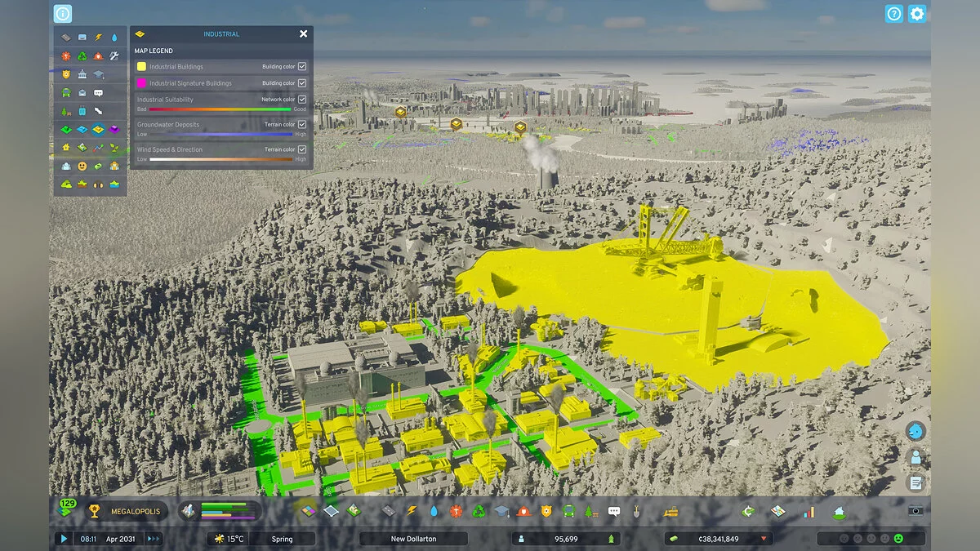The image size is (980, 551).
Task: Expand the population counter panel
Action: point(565,539)
